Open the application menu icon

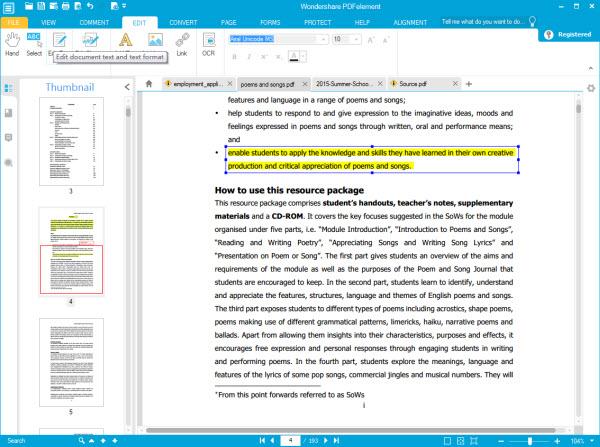(8, 8)
